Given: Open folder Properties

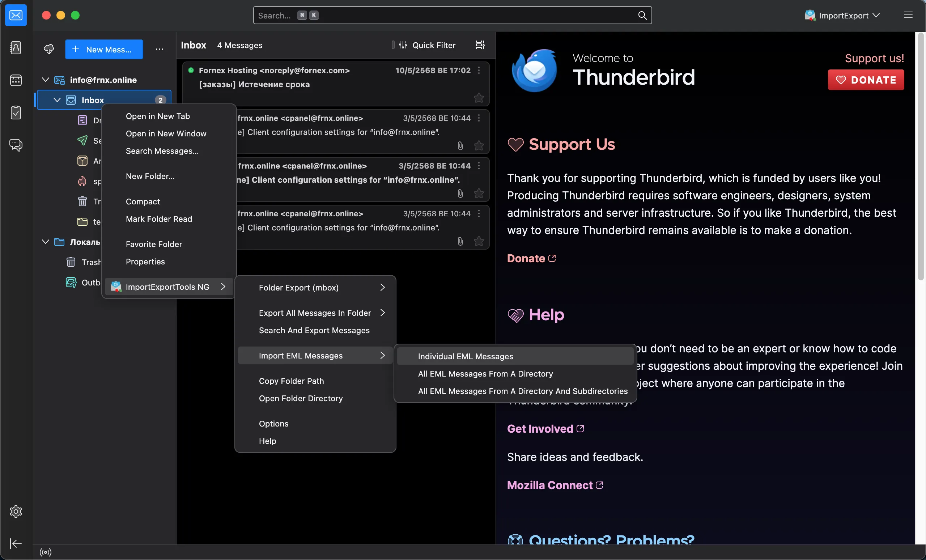Looking at the screenshot, I should tap(169, 262).
